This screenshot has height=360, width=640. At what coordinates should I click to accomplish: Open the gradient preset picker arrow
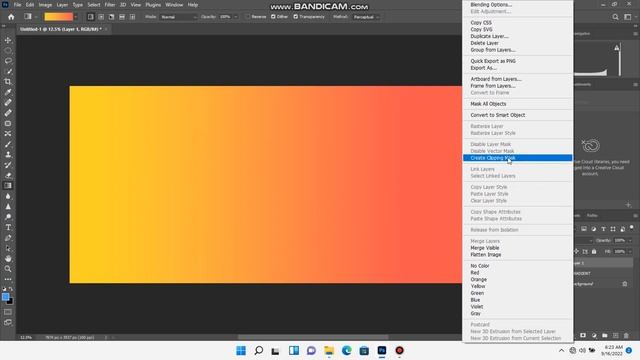pos(76,17)
